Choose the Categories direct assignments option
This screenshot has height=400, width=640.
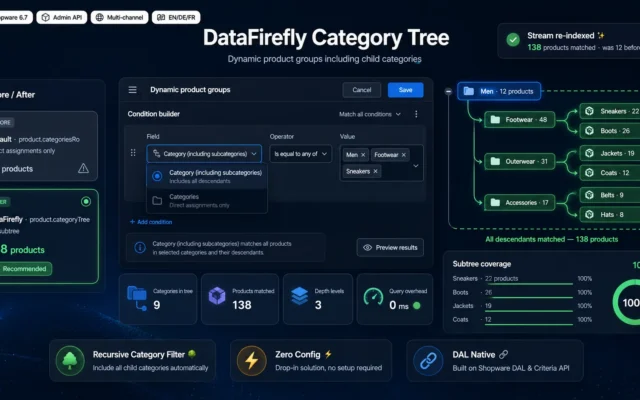tap(207, 201)
